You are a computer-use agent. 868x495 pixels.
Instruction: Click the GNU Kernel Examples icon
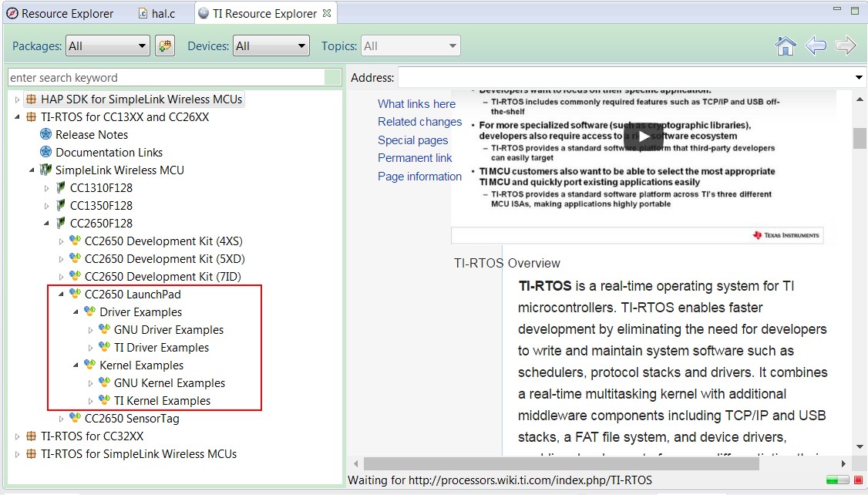click(x=105, y=382)
